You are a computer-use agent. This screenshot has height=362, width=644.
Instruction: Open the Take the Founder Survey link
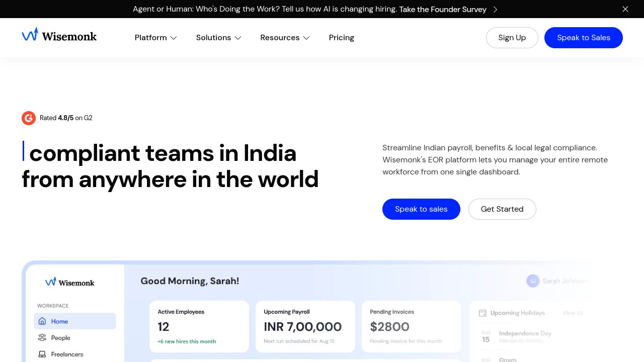pyautogui.click(x=443, y=9)
